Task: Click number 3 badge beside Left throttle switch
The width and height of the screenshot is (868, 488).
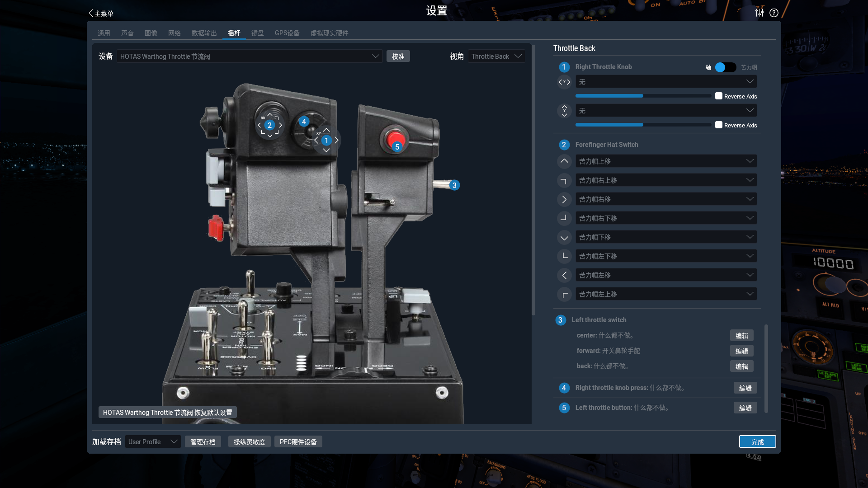Action: click(x=560, y=320)
